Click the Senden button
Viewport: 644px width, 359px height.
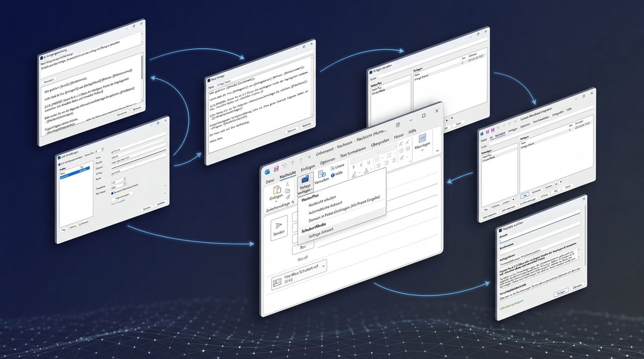279,229
